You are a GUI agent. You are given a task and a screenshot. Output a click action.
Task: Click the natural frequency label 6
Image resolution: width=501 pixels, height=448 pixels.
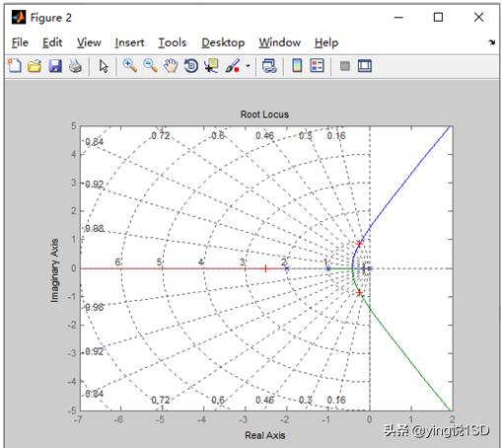[x=117, y=262]
